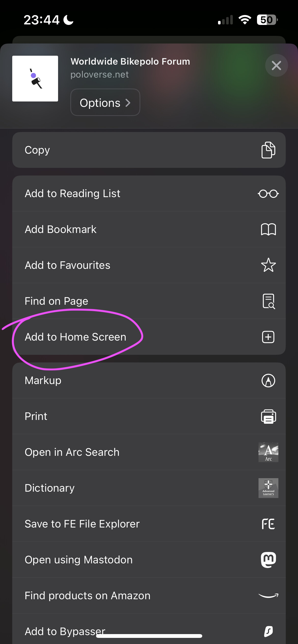This screenshot has width=298, height=644.
Task: Tap the Arc Search app icon
Action: pos(268,452)
